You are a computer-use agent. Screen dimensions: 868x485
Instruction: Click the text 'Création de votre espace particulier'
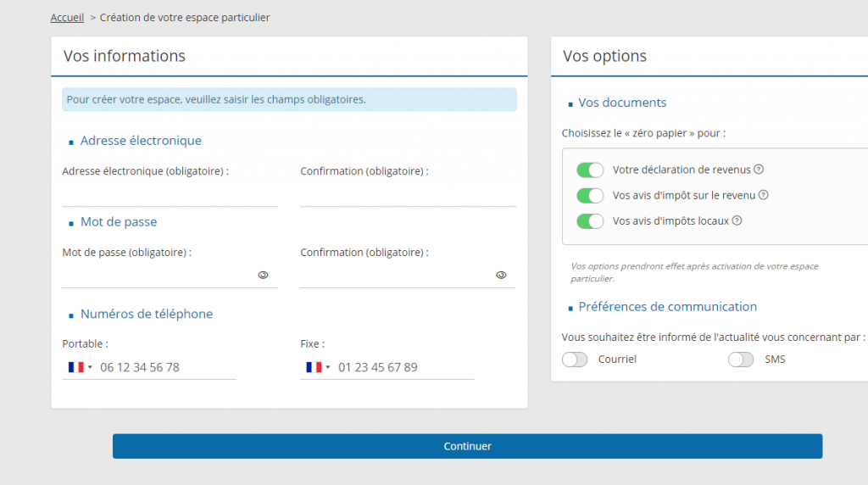click(185, 17)
